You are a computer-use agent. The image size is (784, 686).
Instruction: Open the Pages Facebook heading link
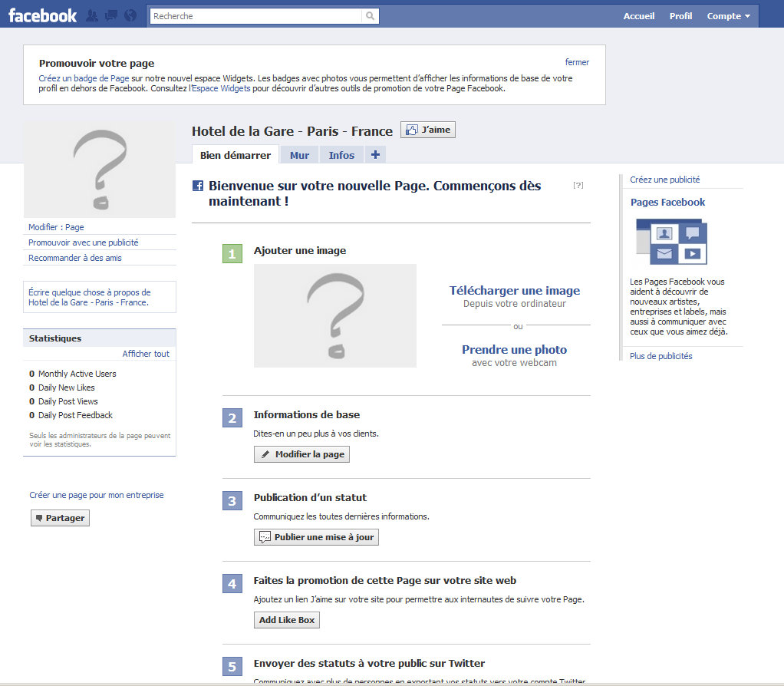667,202
